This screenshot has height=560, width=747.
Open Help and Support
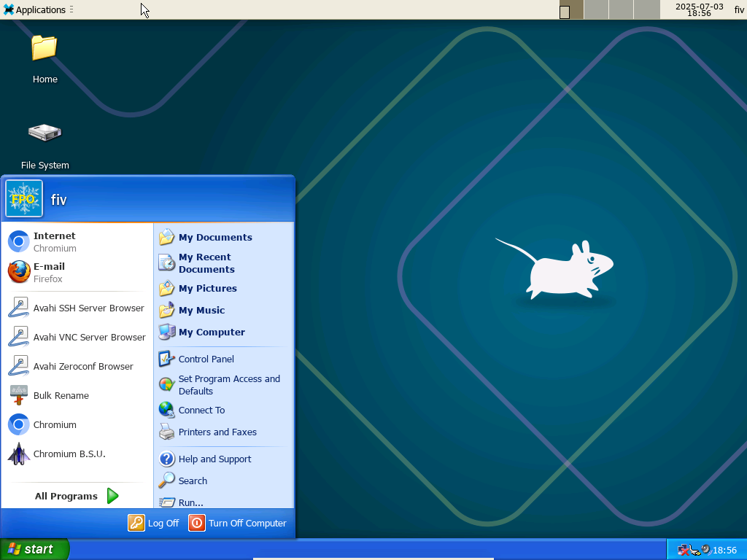click(214, 459)
